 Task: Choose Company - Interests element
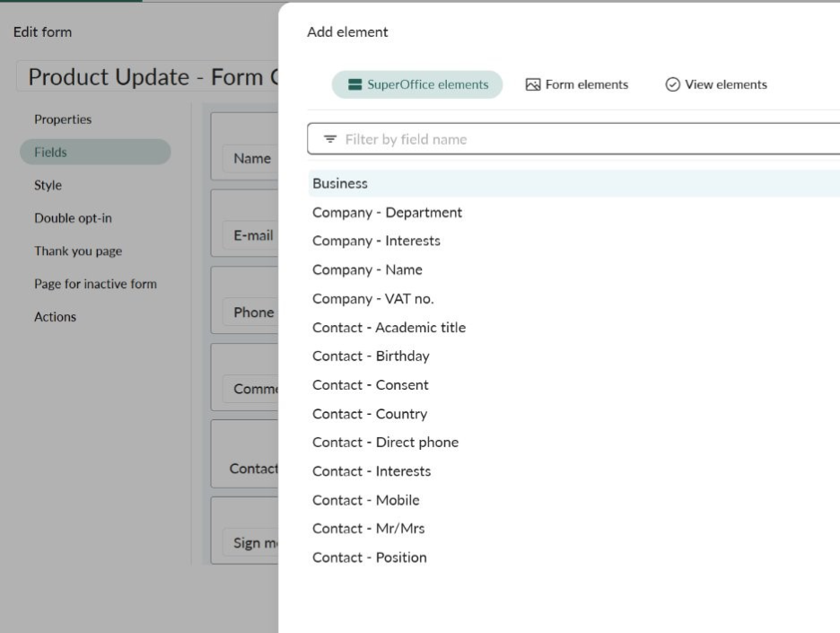(376, 241)
